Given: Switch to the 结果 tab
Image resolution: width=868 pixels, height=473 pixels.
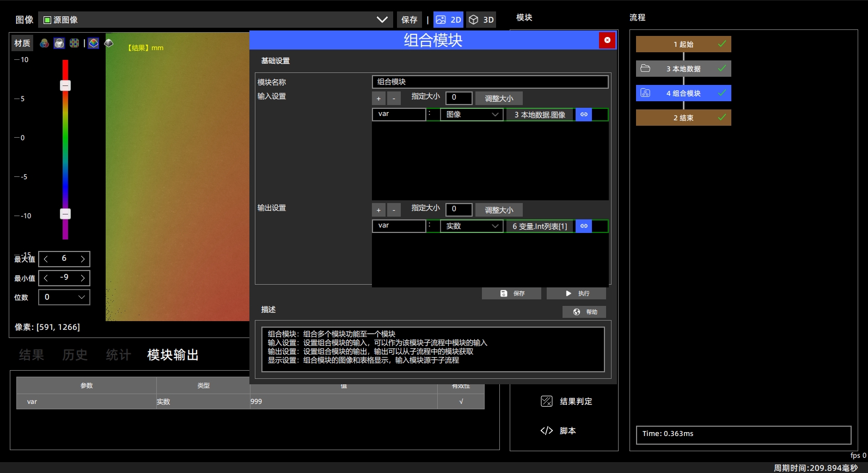Looking at the screenshot, I should (32, 355).
